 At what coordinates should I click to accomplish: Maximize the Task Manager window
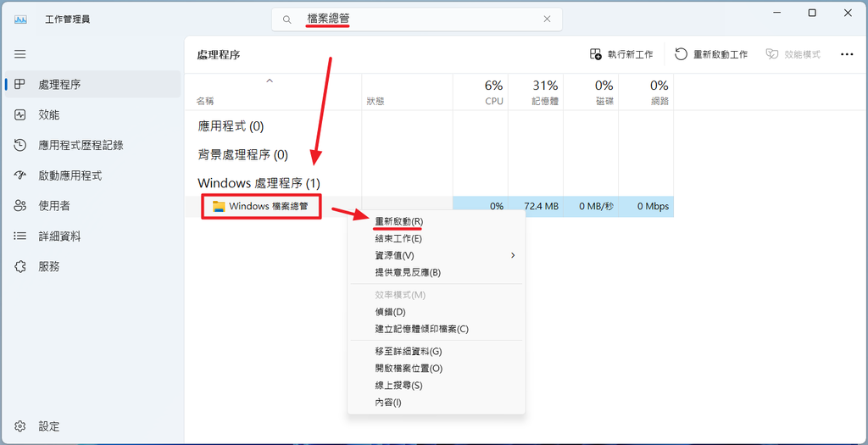tap(812, 14)
